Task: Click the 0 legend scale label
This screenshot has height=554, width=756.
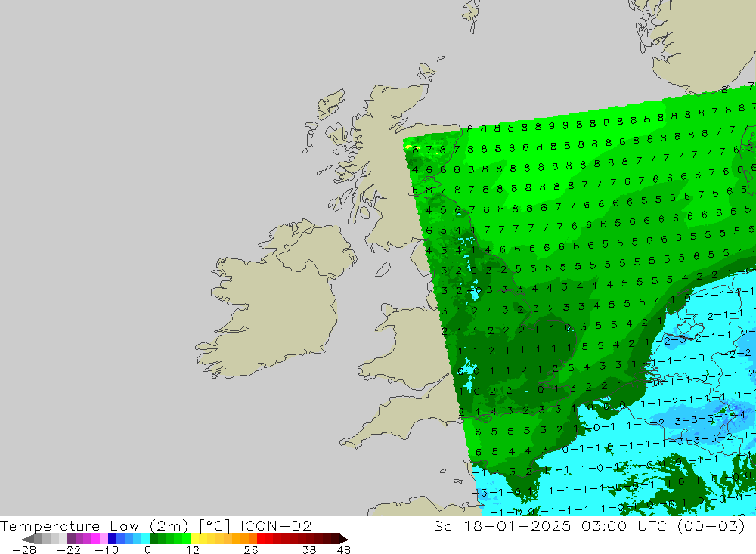Action: pyautogui.click(x=147, y=550)
